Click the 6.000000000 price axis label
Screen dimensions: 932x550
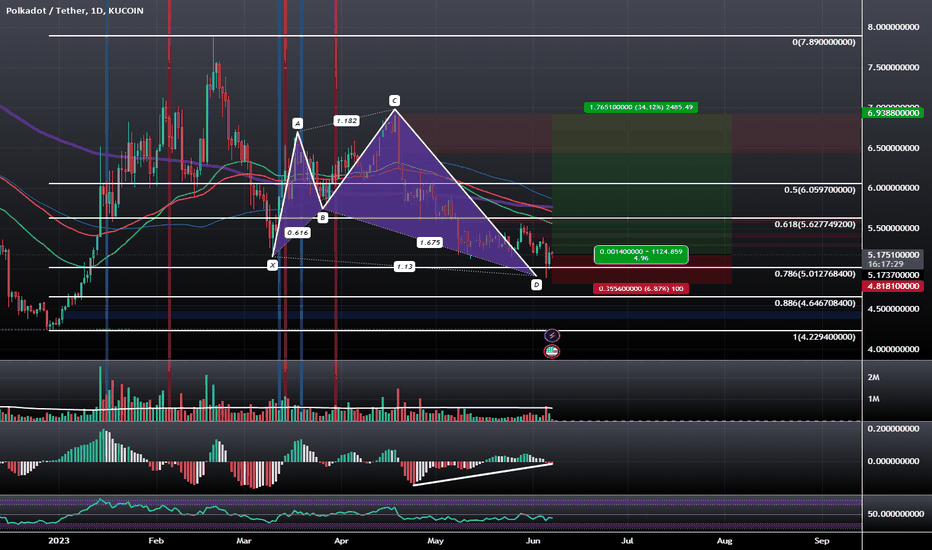coord(893,188)
